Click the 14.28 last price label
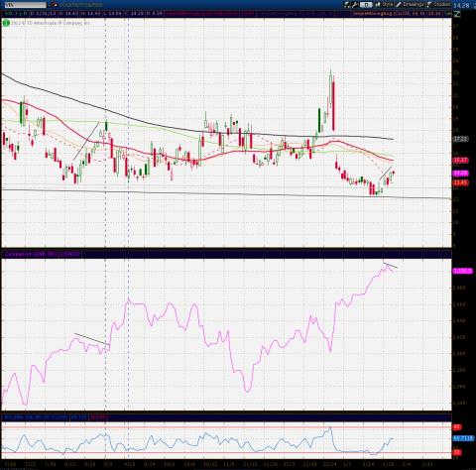Image resolution: width=476 pixels, height=470 pixels. [461, 5]
